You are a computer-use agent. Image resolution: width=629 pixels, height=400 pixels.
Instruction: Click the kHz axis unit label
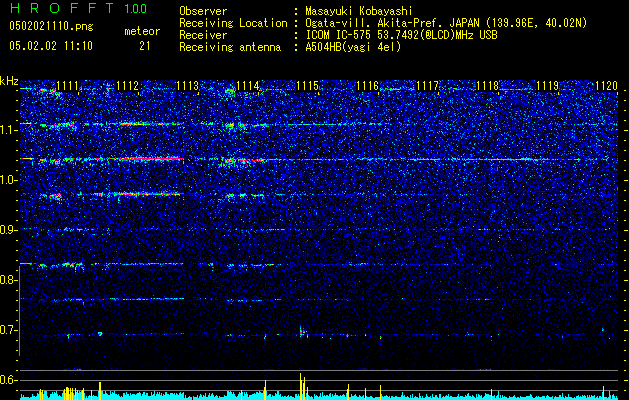pyautogui.click(x=9, y=81)
